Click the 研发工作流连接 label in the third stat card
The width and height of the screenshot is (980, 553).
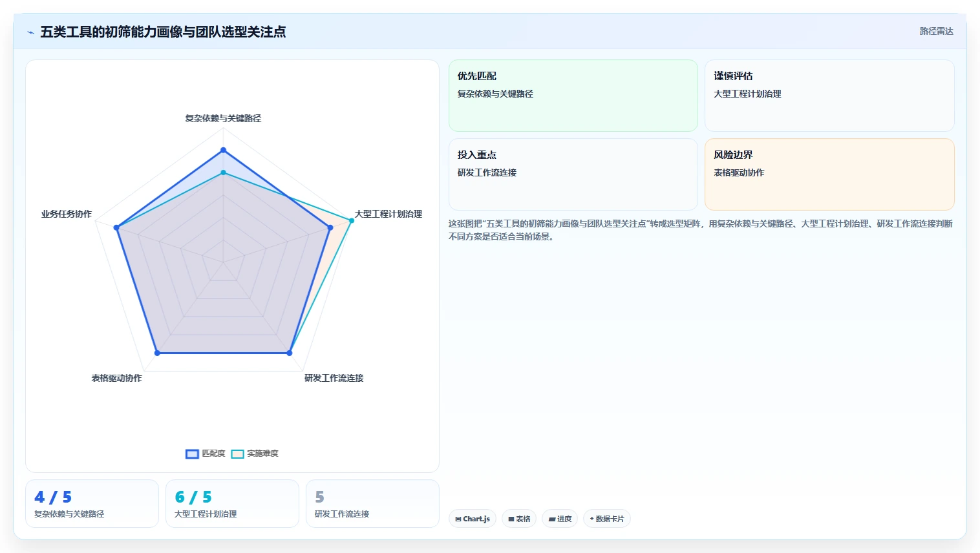(342, 514)
